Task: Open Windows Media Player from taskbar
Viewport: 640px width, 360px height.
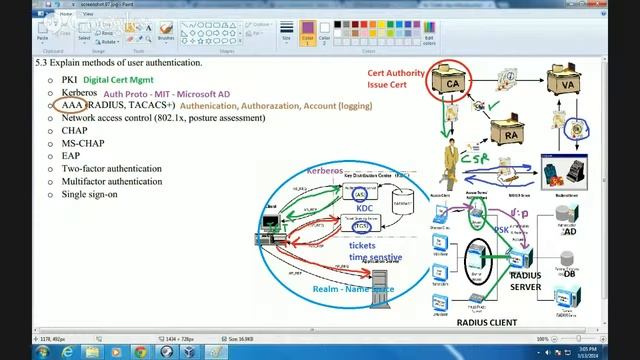Action: 116,352
